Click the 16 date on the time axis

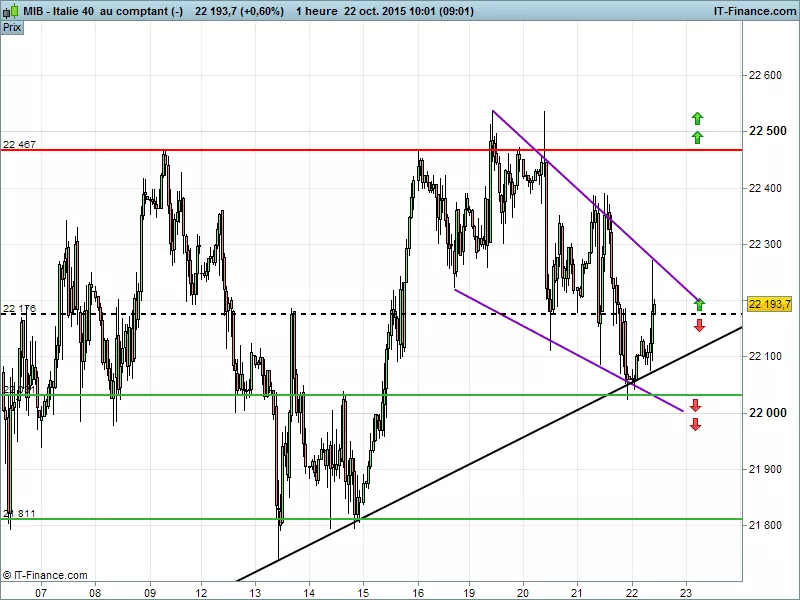click(x=418, y=593)
